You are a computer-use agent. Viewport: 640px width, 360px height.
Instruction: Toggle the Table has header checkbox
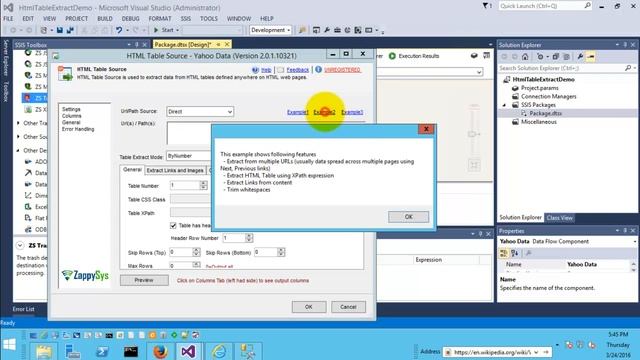tap(173, 225)
